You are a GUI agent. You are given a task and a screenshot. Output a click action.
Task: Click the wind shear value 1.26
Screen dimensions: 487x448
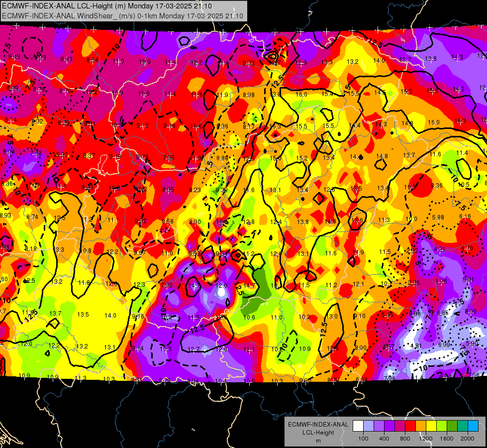pyautogui.click(x=441, y=281)
